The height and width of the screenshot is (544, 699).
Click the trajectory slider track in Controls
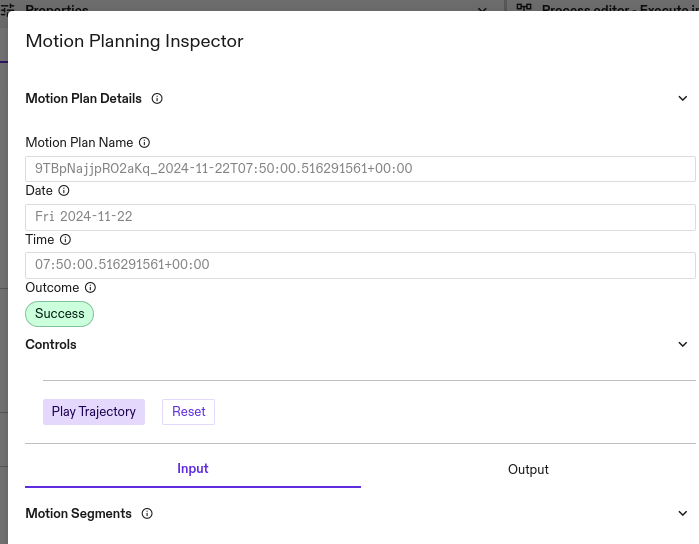[368, 380]
